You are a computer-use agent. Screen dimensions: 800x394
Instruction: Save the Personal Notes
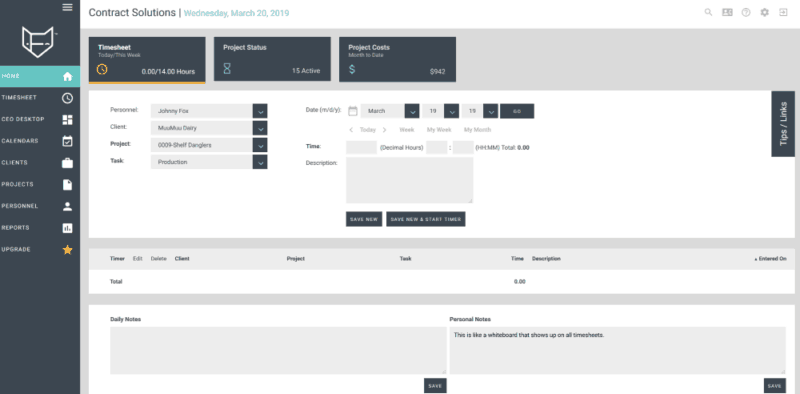click(774, 386)
